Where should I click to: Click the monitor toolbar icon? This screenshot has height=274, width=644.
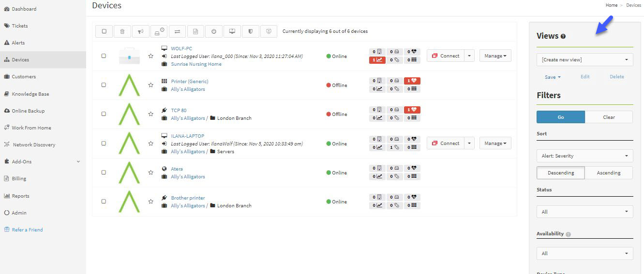[x=232, y=31]
